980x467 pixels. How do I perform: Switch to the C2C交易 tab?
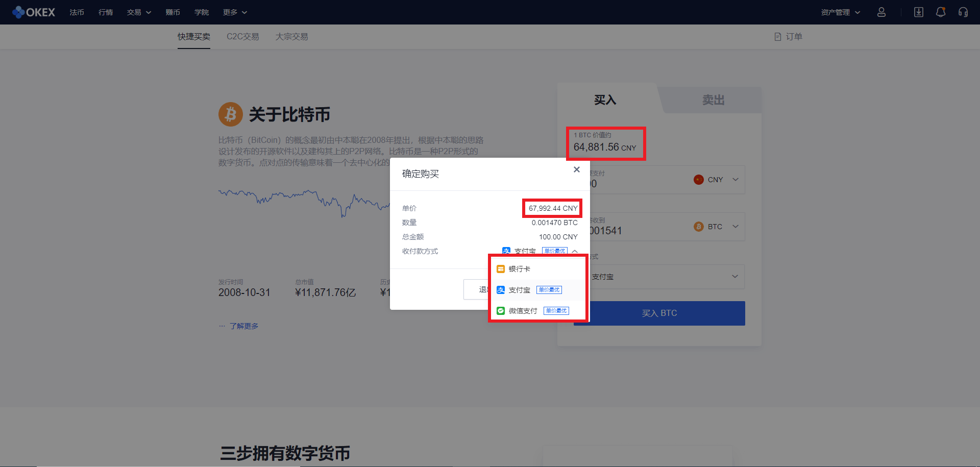[243, 37]
